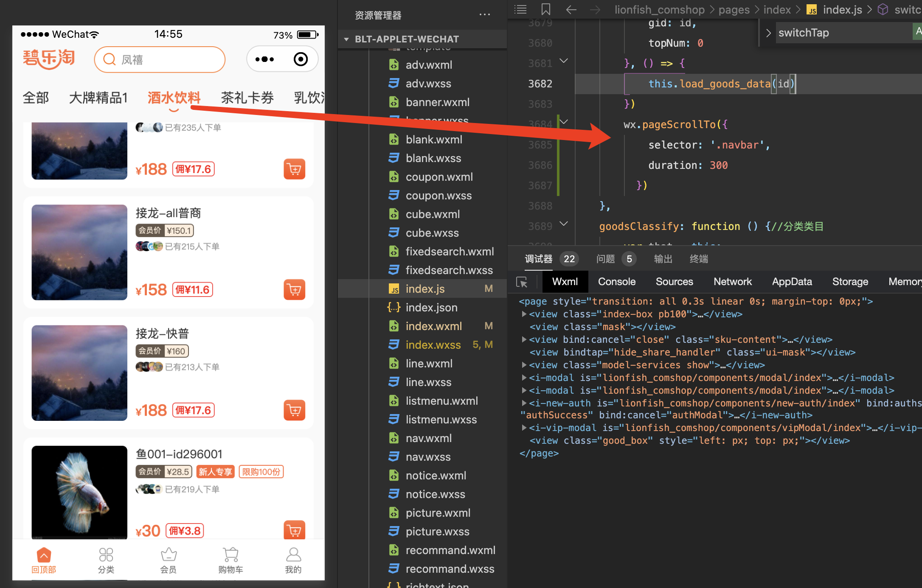
Task: Fold the code block at line 3681
Action: click(564, 61)
